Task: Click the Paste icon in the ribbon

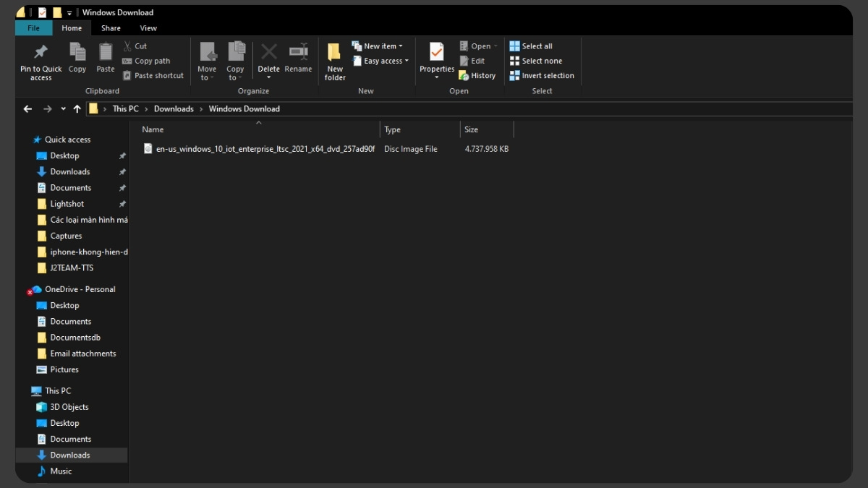Action: [106, 53]
